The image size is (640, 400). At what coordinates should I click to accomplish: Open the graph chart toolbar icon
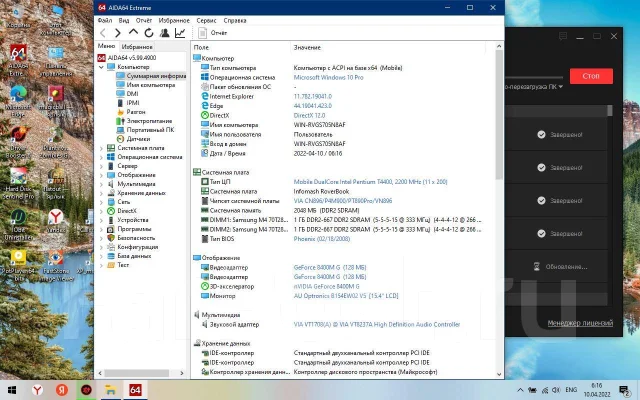180,33
